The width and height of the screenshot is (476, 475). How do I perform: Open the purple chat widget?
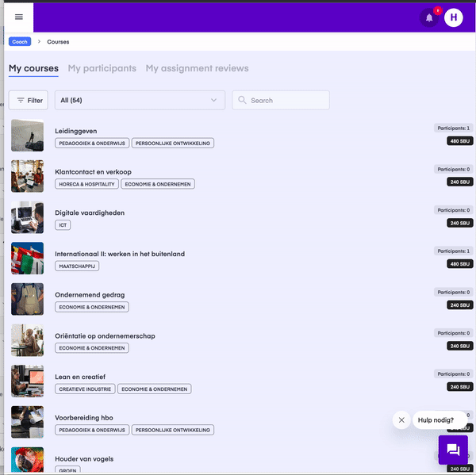453,450
